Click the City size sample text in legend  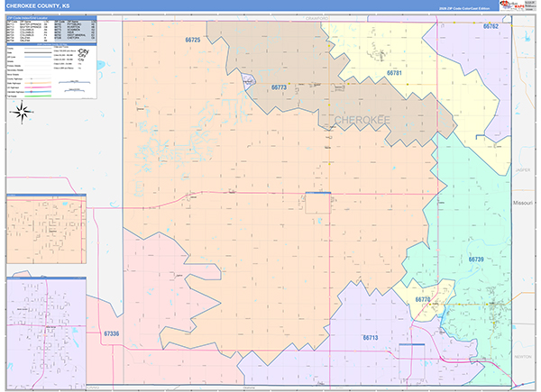[x=83, y=52]
